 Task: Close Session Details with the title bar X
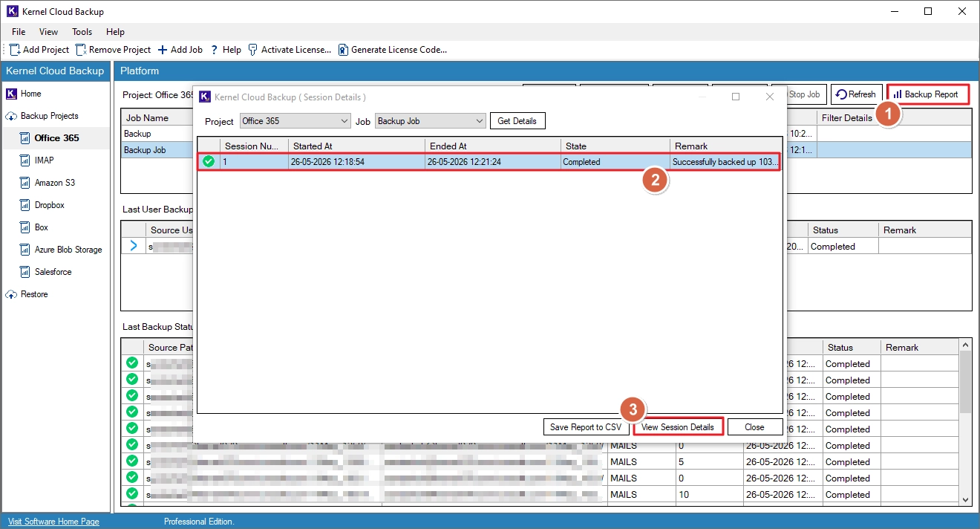pos(770,97)
